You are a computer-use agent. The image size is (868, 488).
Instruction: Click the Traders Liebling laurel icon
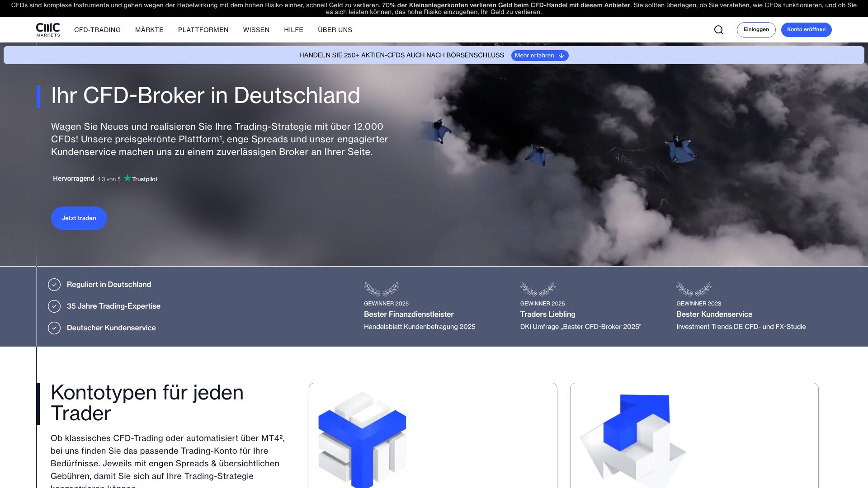tap(538, 289)
